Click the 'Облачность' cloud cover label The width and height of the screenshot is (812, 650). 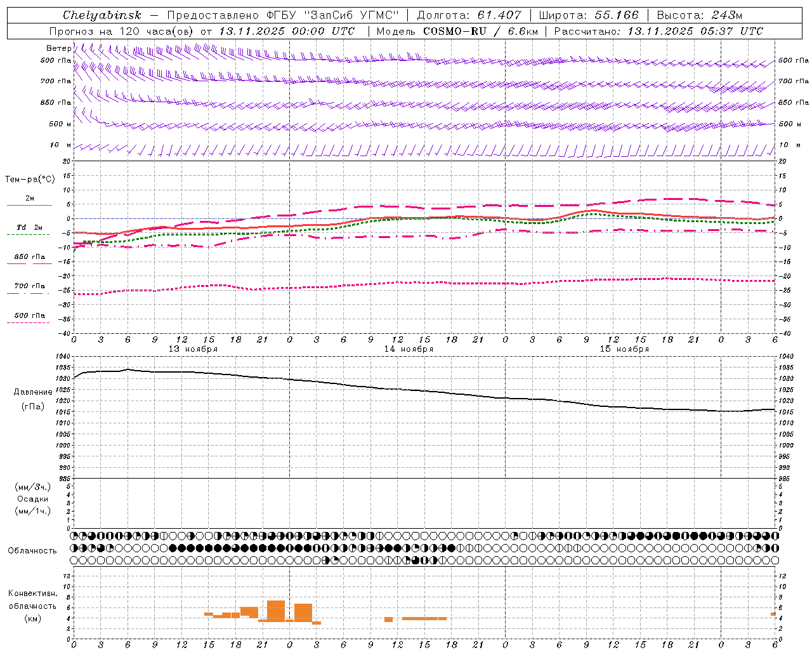click(x=32, y=551)
